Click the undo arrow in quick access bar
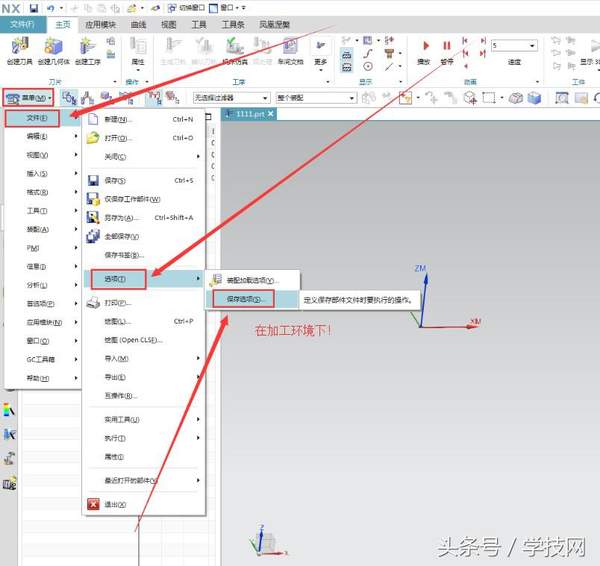Image resolution: width=600 pixels, height=566 pixels. [51, 8]
